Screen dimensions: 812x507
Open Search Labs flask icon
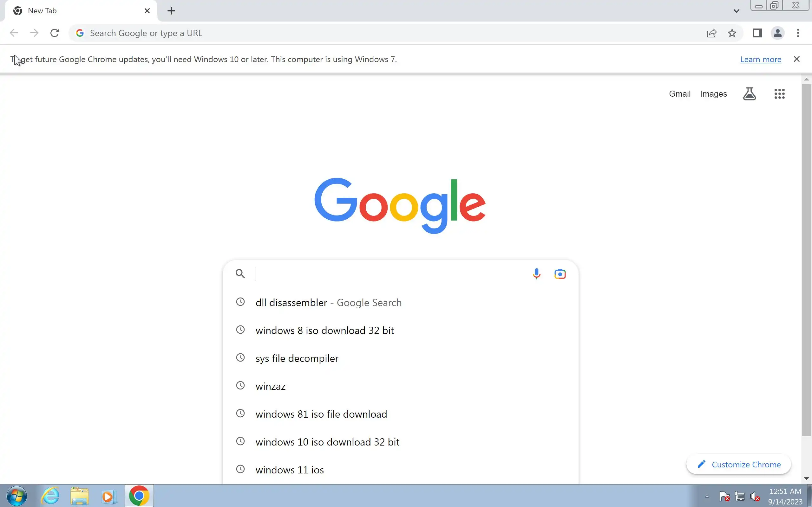click(x=749, y=94)
